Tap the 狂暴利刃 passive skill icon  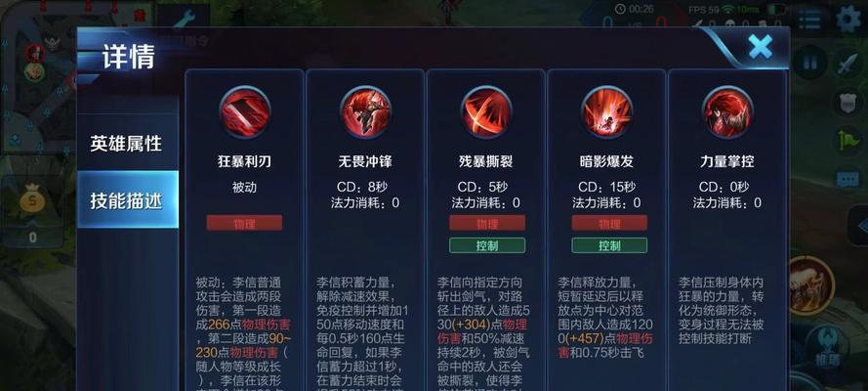click(x=245, y=111)
